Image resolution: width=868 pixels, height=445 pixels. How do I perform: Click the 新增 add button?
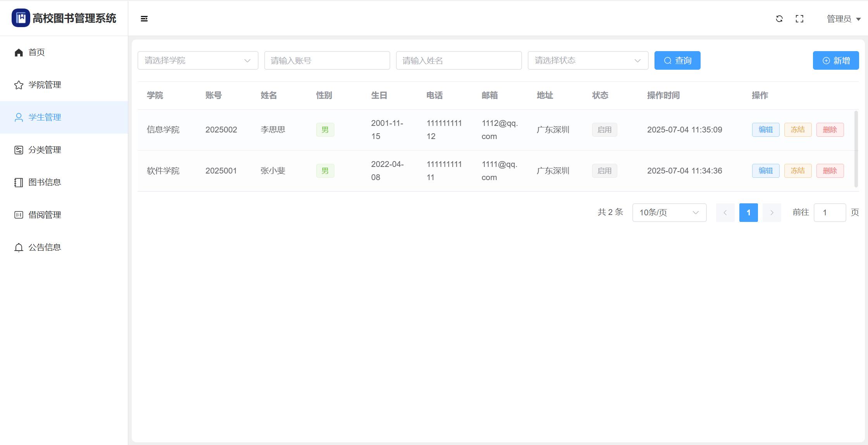[835, 60]
